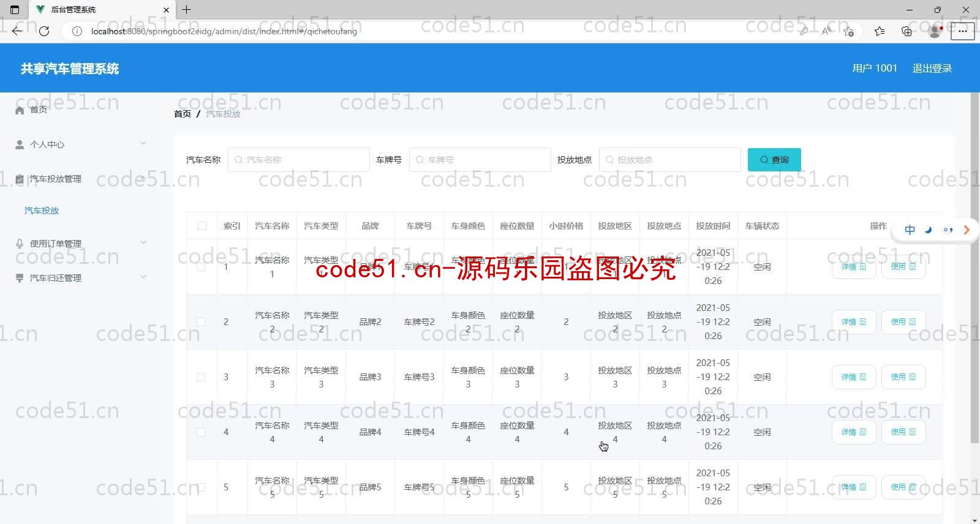Click the microphone icon beside 使用订单管理
The width and height of the screenshot is (980, 524).
click(x=20, y=244)
